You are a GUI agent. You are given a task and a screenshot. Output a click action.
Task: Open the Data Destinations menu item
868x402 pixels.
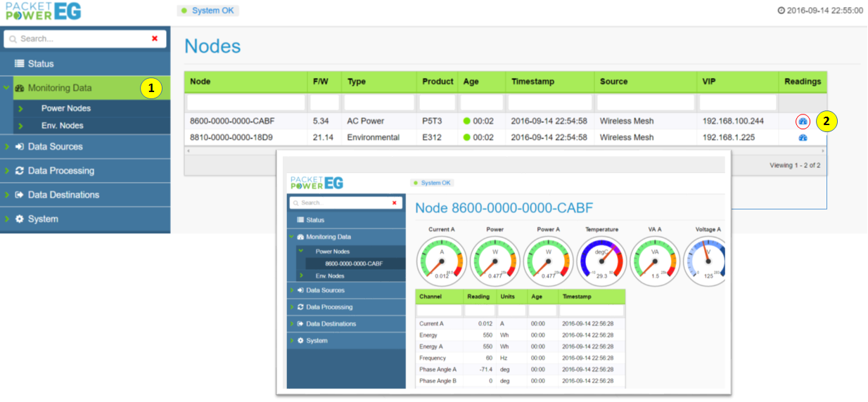coord(63,195)
